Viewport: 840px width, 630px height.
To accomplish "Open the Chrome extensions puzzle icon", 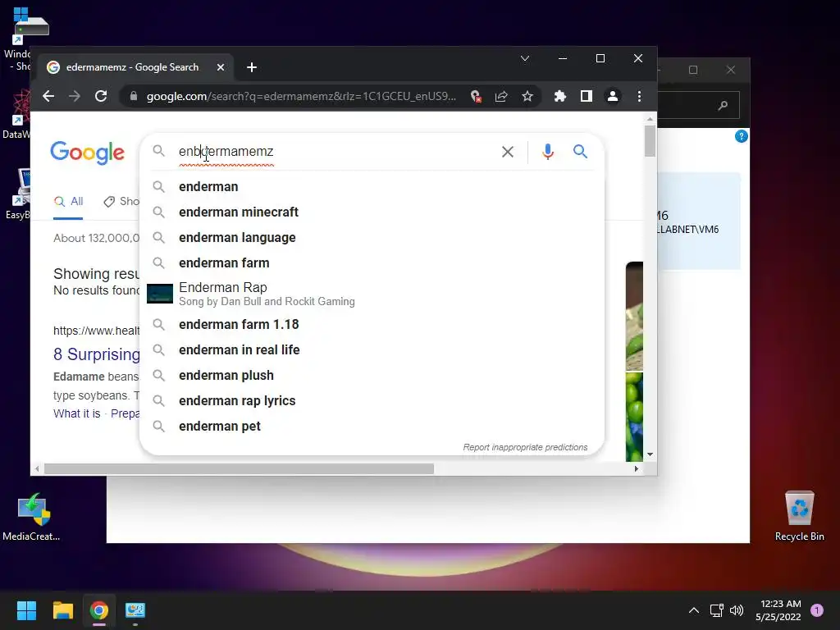I will click(559, 97).
